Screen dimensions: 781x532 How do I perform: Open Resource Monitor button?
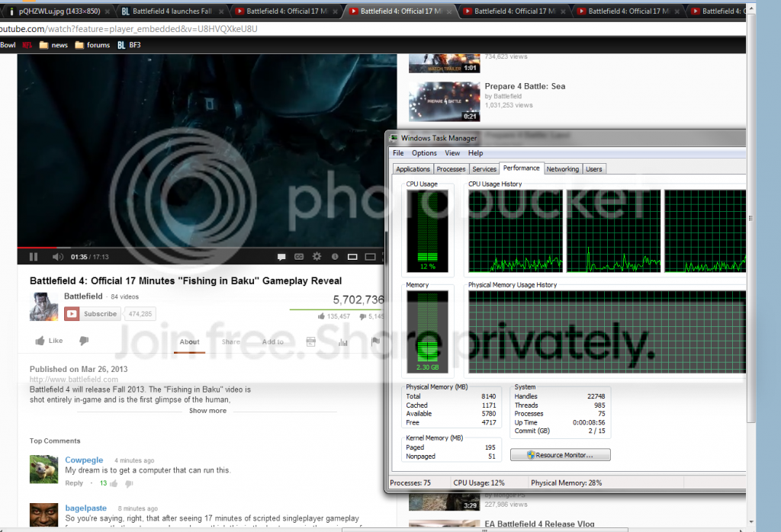pyautogui.click(x=561, y=455)
